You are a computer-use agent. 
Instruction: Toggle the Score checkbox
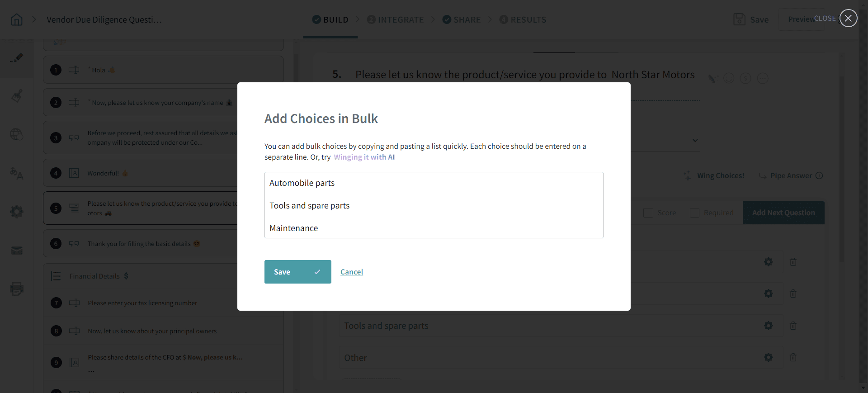pos(648,213)
